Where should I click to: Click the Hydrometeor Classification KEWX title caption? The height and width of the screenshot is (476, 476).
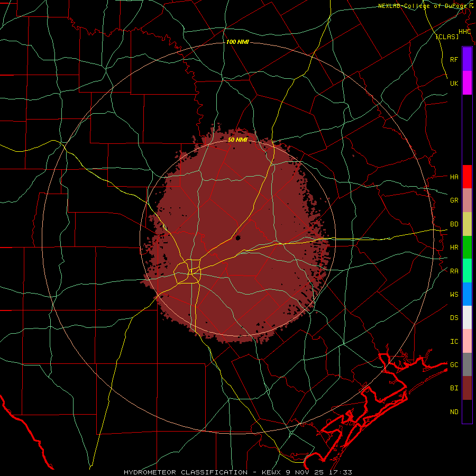pos(237,472)
